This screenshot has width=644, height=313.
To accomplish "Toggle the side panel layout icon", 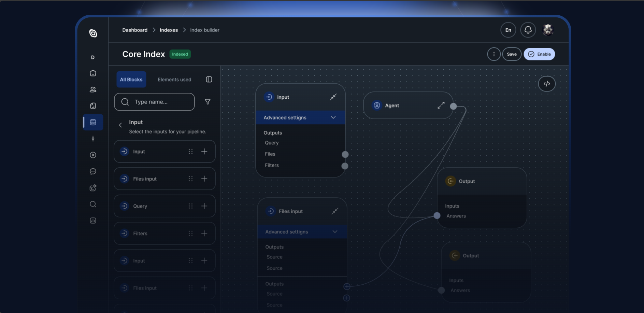I will tap(209, 80).
